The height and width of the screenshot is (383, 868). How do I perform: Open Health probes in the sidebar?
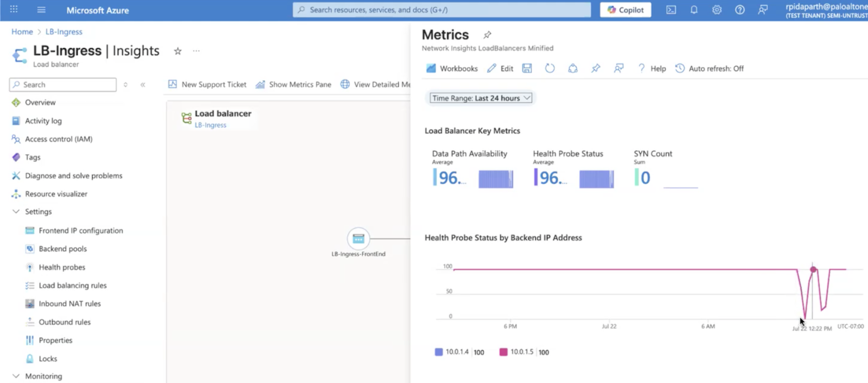[x=62, y=267]
